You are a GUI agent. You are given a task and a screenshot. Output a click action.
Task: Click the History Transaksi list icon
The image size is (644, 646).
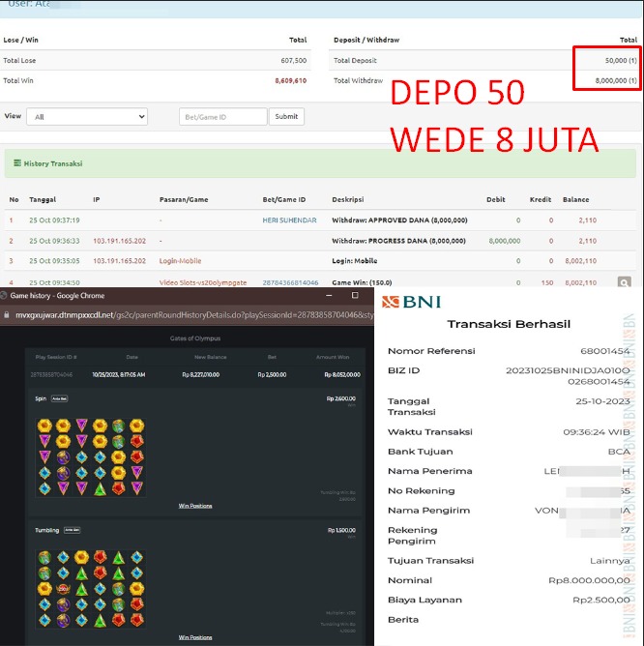coord(17,163)
